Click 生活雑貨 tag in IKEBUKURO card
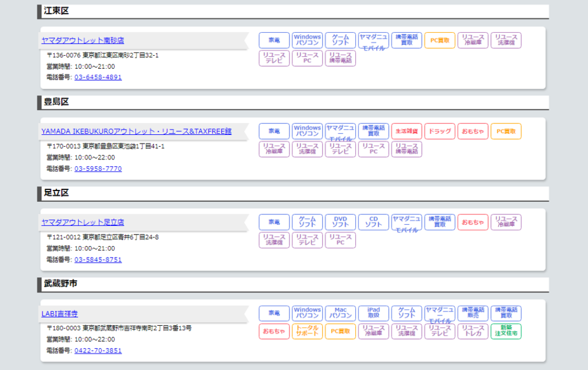Image resolution: width=588 pixels, height=370 pixels. coord(407,131)
